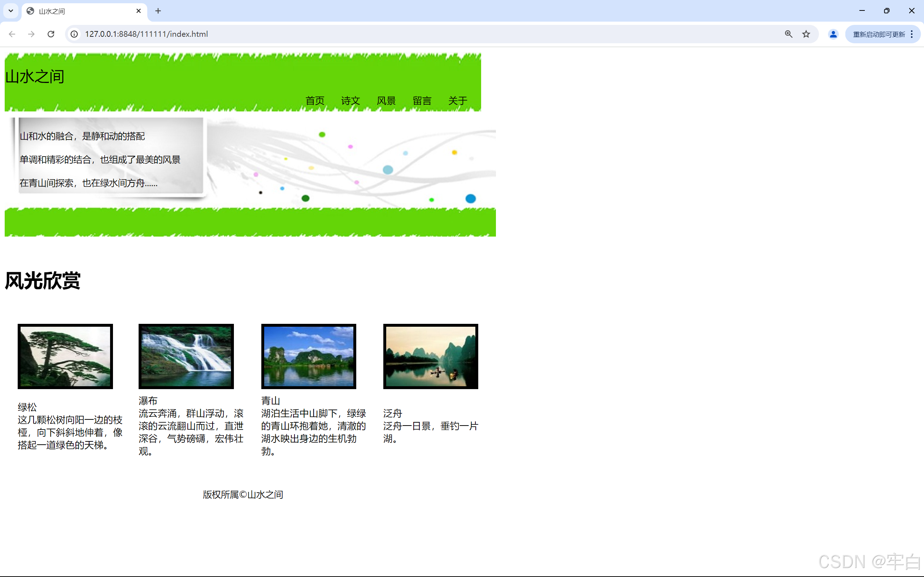The image size is (924, 577).
Task: Click the zoom magnifier icon in address bar
Action: [788, 34]
